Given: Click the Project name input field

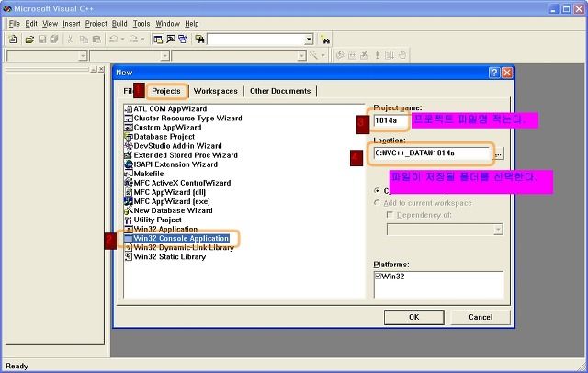Looking at the screenshot, I should pyautogui.click(x=390, y=120).
